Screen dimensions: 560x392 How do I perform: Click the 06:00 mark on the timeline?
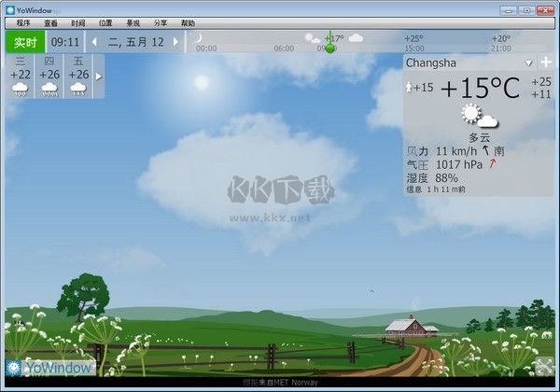point(284,49)
